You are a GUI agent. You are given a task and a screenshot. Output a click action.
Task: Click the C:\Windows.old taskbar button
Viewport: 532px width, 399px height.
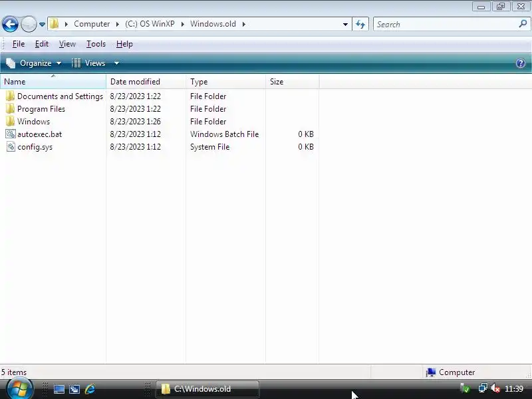pyautogui.click(x=207, y=389)
